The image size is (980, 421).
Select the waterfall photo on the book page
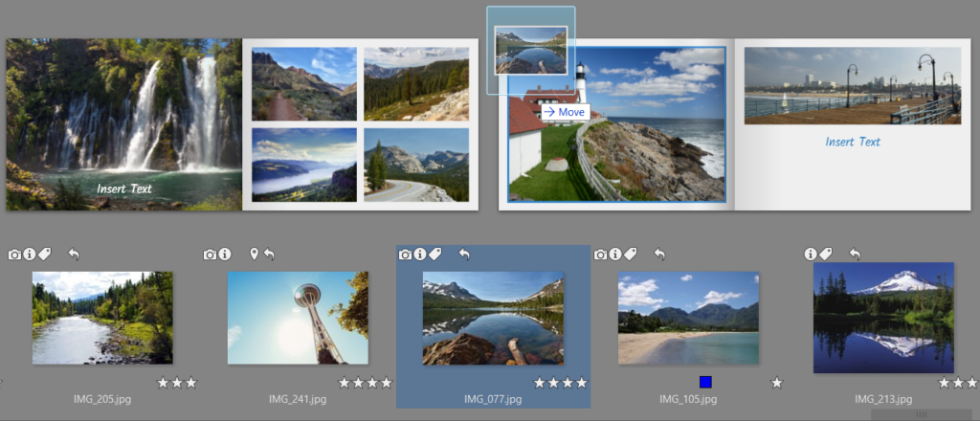(x=123, y=124)
